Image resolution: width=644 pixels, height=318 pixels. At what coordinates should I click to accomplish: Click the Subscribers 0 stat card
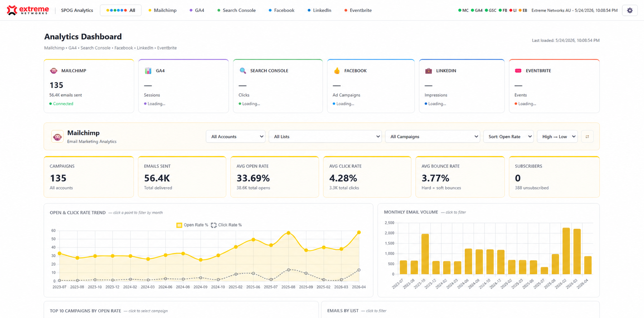[554, 177]
